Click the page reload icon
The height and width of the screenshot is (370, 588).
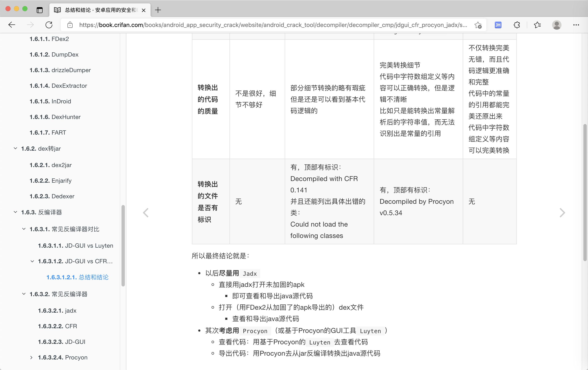(x=49, y=25)
